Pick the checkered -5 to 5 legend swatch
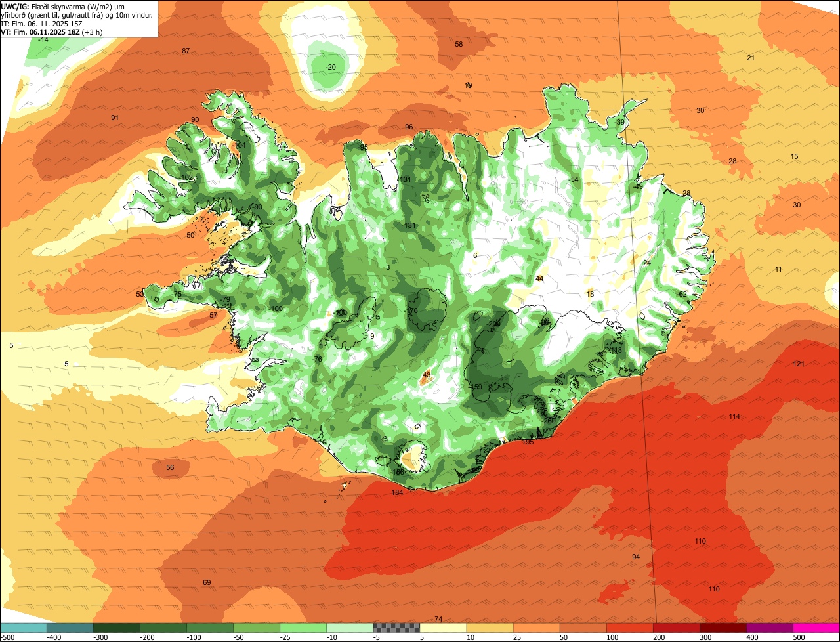The image size is (840, 642). [396, 628]
